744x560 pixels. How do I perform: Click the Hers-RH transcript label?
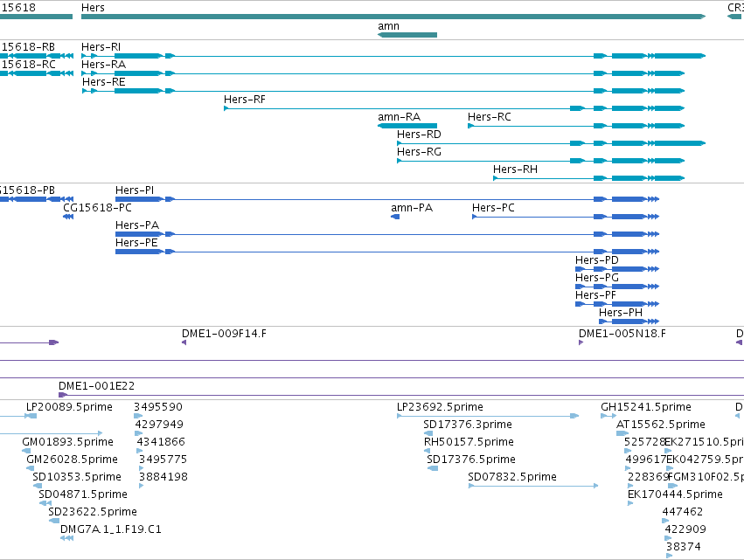point(515,169)
